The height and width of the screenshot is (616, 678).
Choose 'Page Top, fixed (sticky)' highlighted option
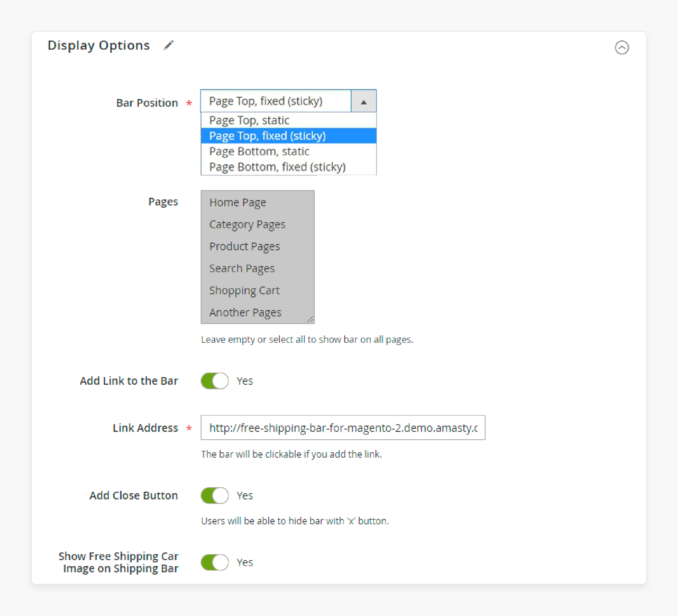(x=289, y=136)
